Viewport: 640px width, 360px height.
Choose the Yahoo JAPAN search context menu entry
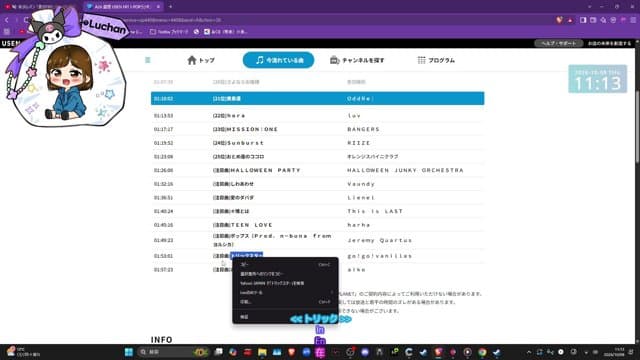click(285, 283)
